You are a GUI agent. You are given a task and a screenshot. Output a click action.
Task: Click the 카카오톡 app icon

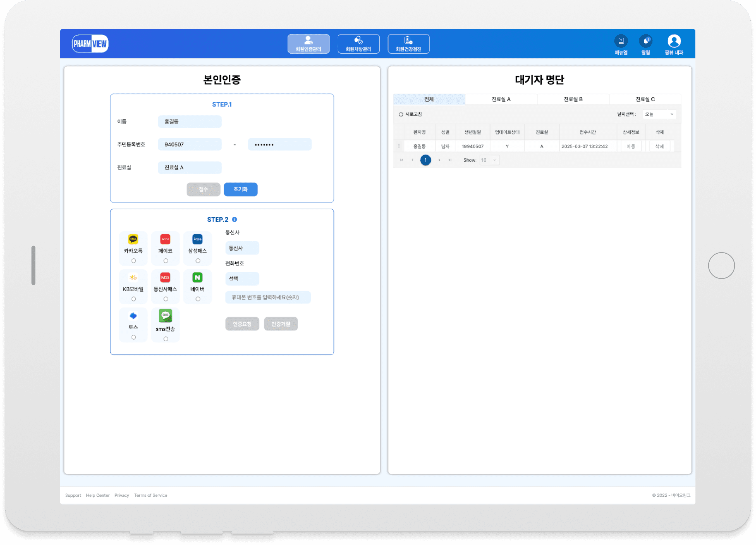point(133,239)
